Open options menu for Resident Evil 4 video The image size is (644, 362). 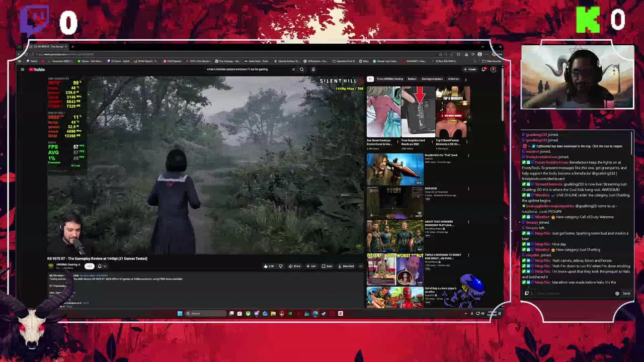click(468, 156)
